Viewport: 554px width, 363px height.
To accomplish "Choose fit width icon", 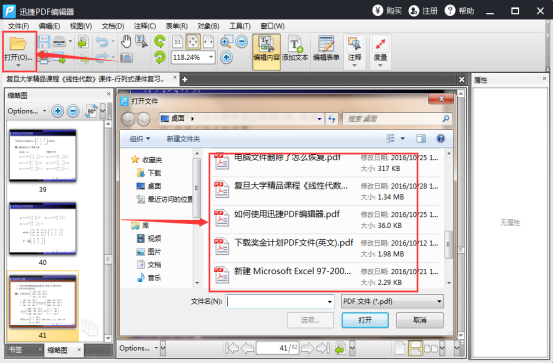I will click(x=208, y=42).
